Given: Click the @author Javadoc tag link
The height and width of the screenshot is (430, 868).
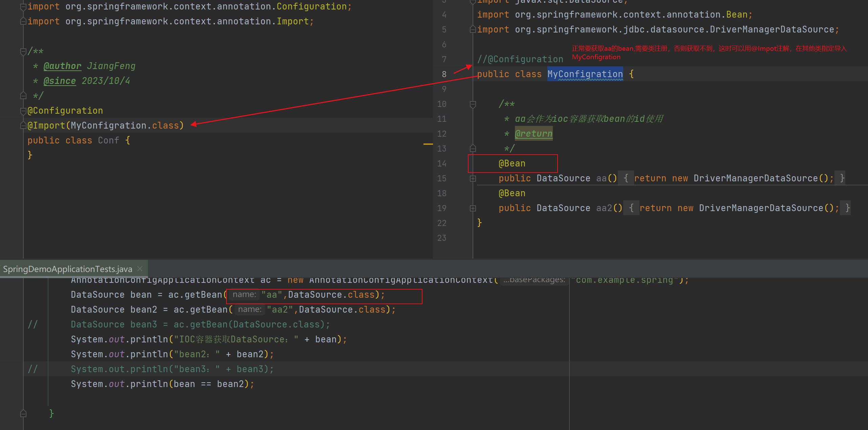Looking at the screenshot, I should point(63,66).
